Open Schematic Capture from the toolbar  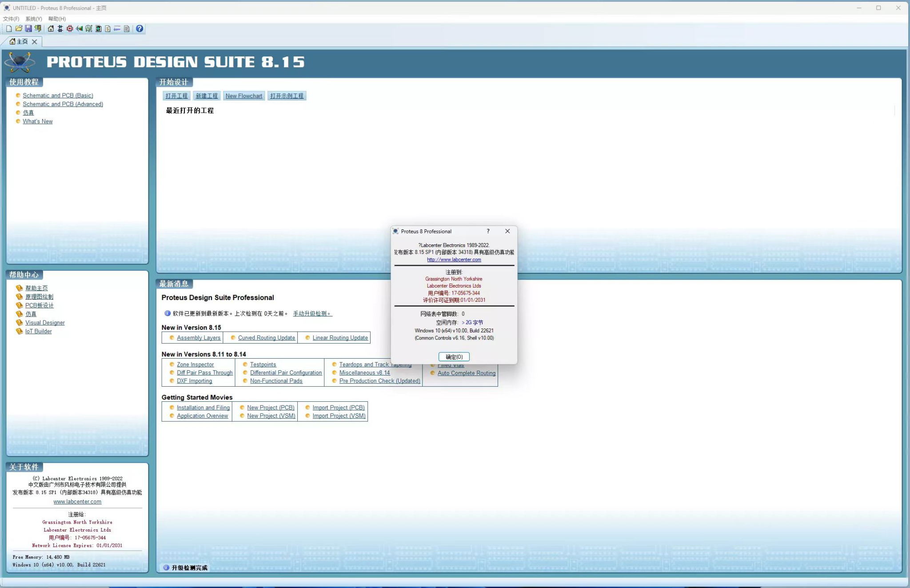(60, 29)
